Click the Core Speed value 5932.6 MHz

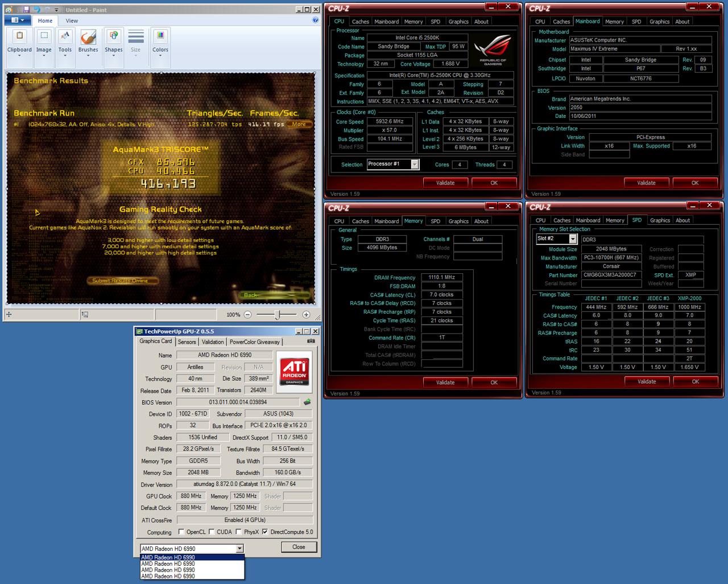tap(390, 121)
